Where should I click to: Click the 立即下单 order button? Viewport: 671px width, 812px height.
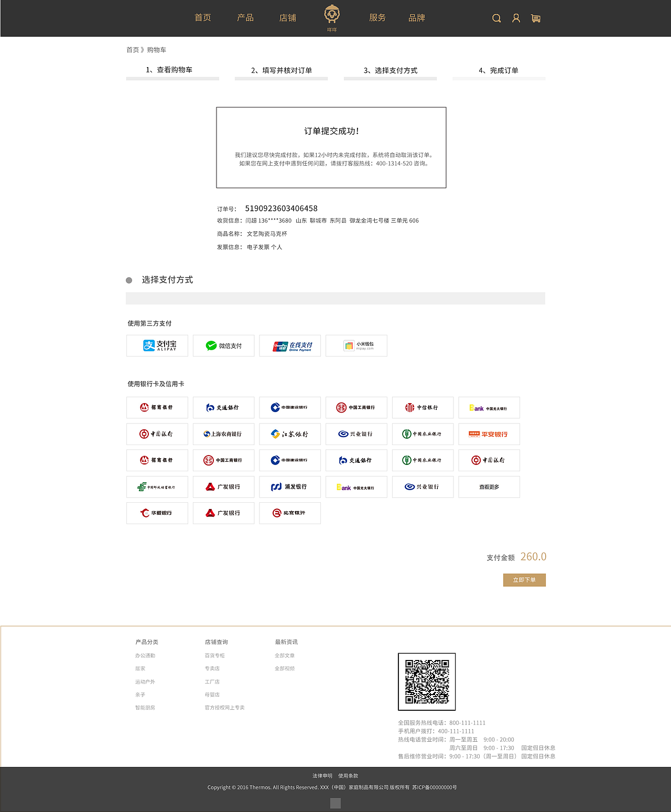[x=524, y=580]
